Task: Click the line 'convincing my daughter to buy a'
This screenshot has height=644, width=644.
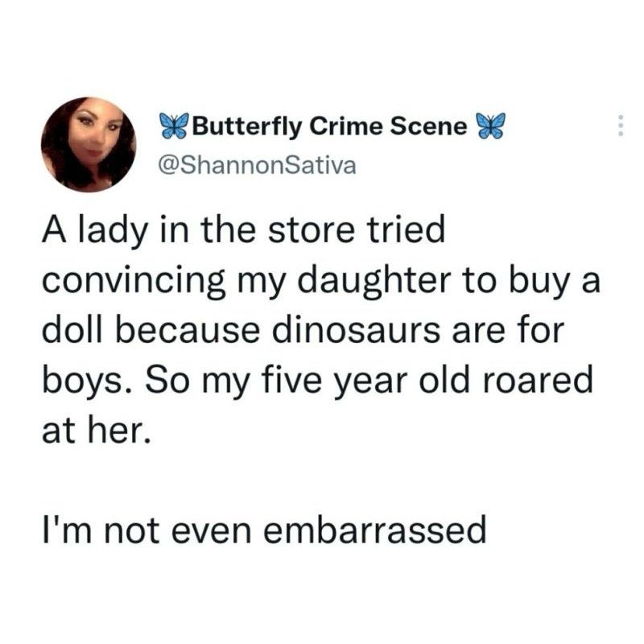Action: tap(321, 283)
